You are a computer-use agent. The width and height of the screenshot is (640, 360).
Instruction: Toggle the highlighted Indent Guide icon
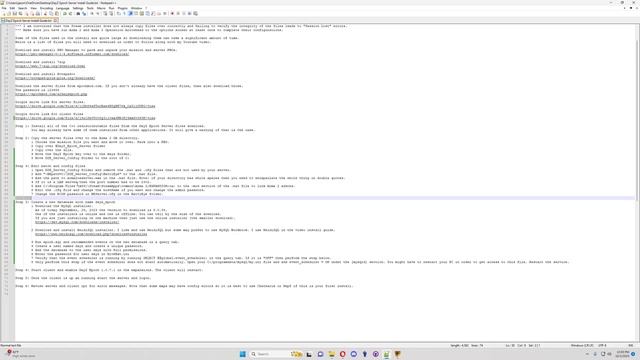coord(130,13)
